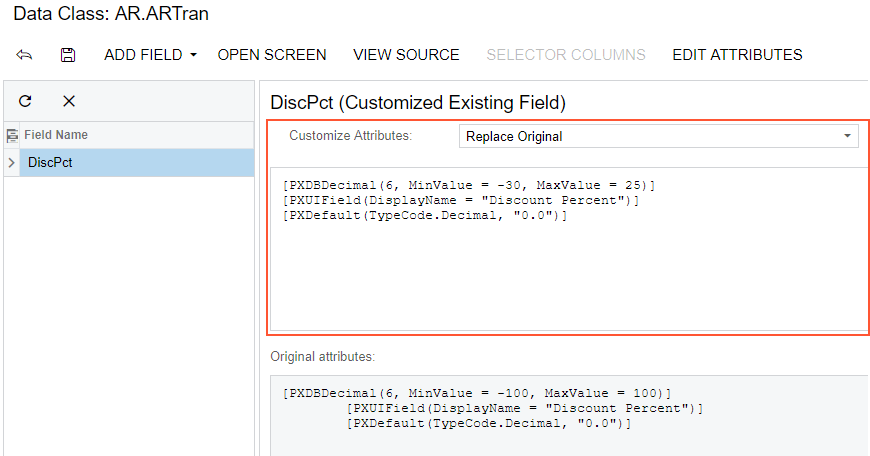
Task: Click OPEN SCREEN in the toolbar
Action: point(272,55)
